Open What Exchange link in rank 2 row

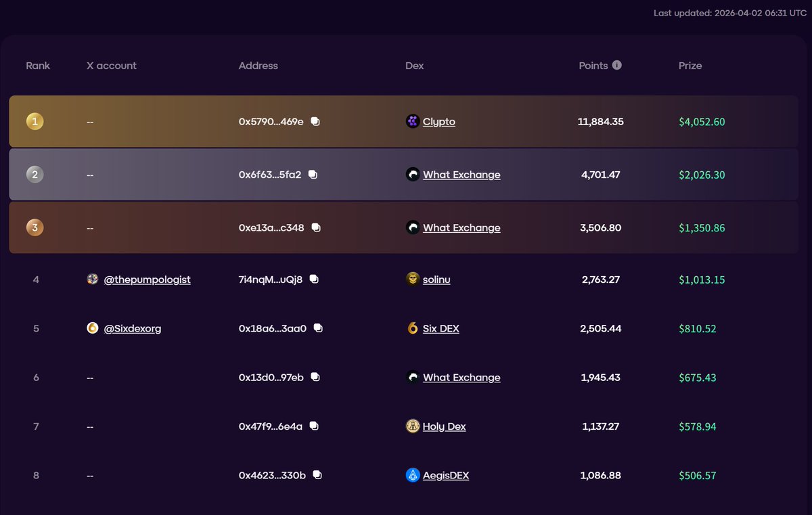tap(461, 175)
